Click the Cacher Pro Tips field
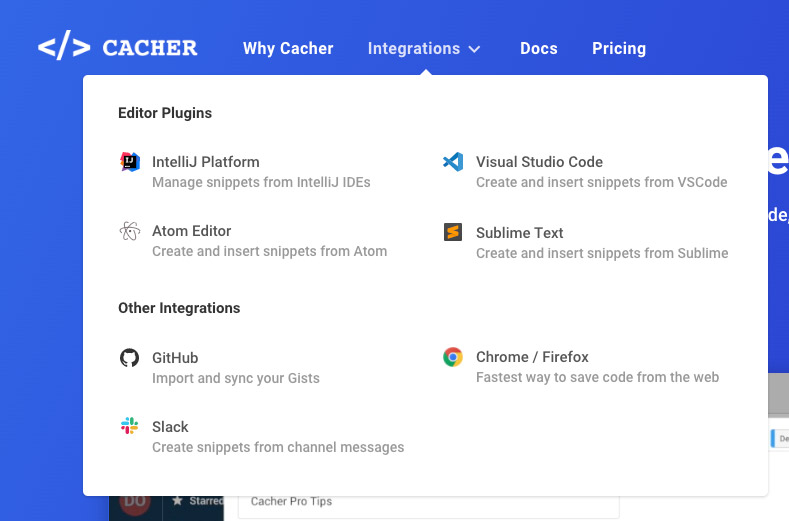The image size is (789, 521). (x=428, y=503)
